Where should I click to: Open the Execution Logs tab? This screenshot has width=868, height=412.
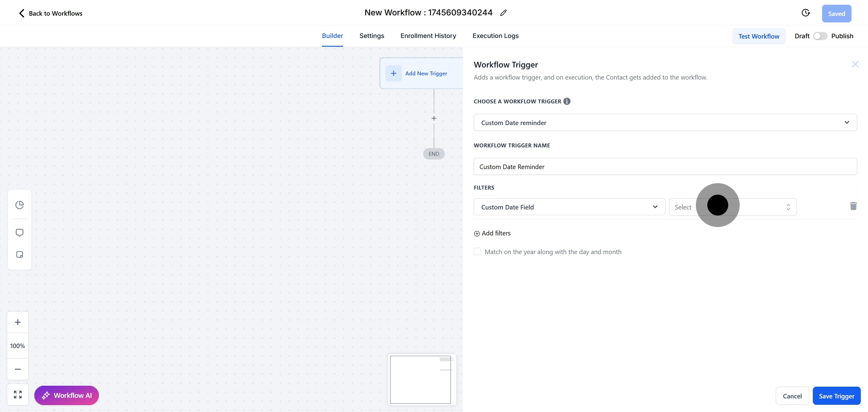495,36
